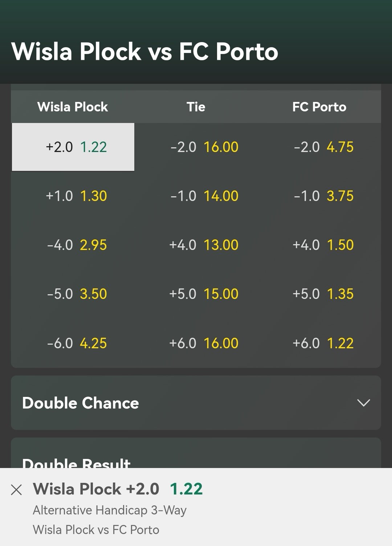Pick Tie +6.0 odds 16.00
Viewport: 392px width, 546px height.
pyautogui.click(x=204, y=343)
